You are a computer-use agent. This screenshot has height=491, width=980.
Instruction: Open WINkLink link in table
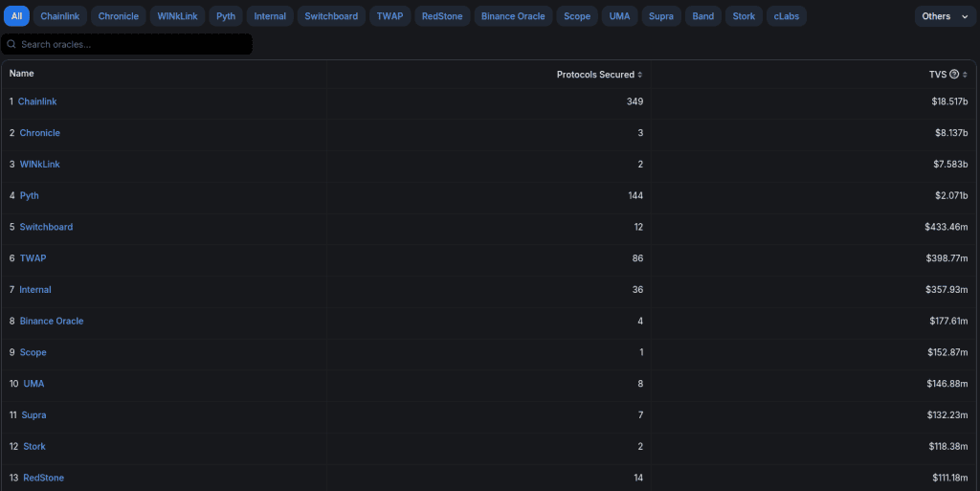click(x=40, y=164)
